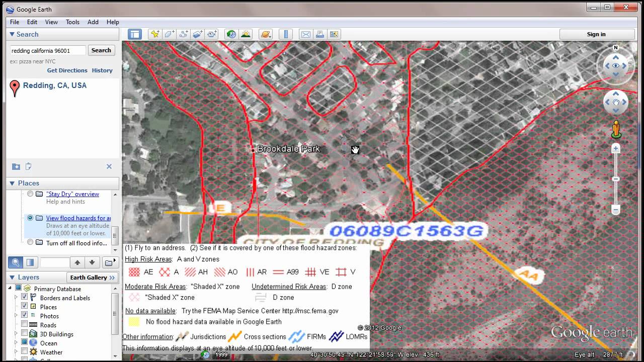Click the zoom out minus button
This screenshot has height=362, width=644.
pos(616,210)
